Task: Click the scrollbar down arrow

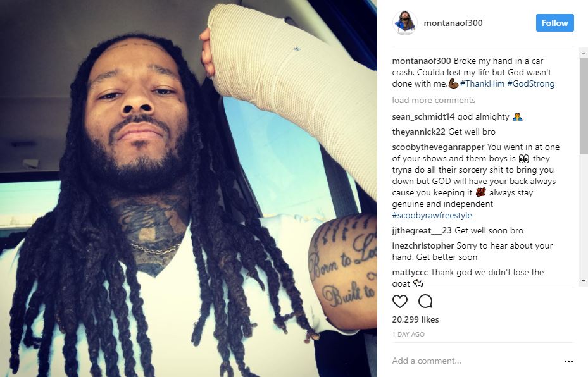Action: (584, 281)
